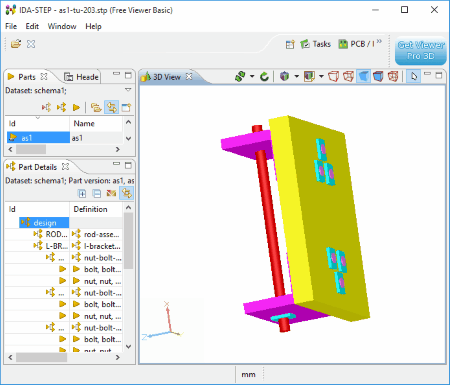
Task: Select the L-BR... assembly tree node
Action: (x=51, y=246)
